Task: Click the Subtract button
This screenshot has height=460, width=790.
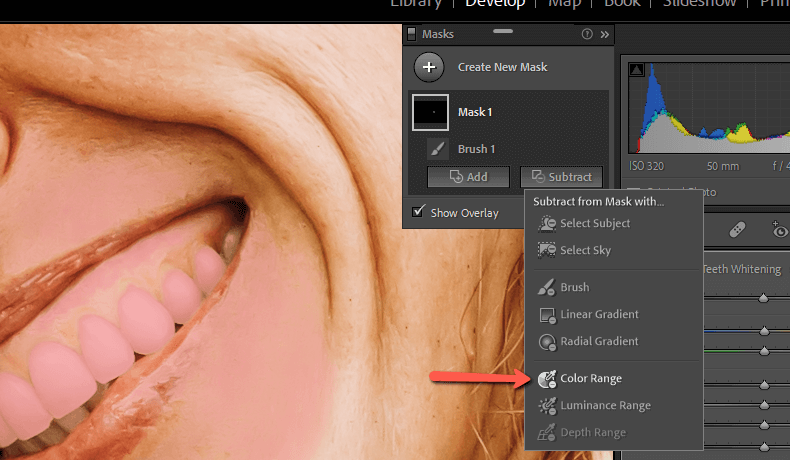Action: point(561,177)
